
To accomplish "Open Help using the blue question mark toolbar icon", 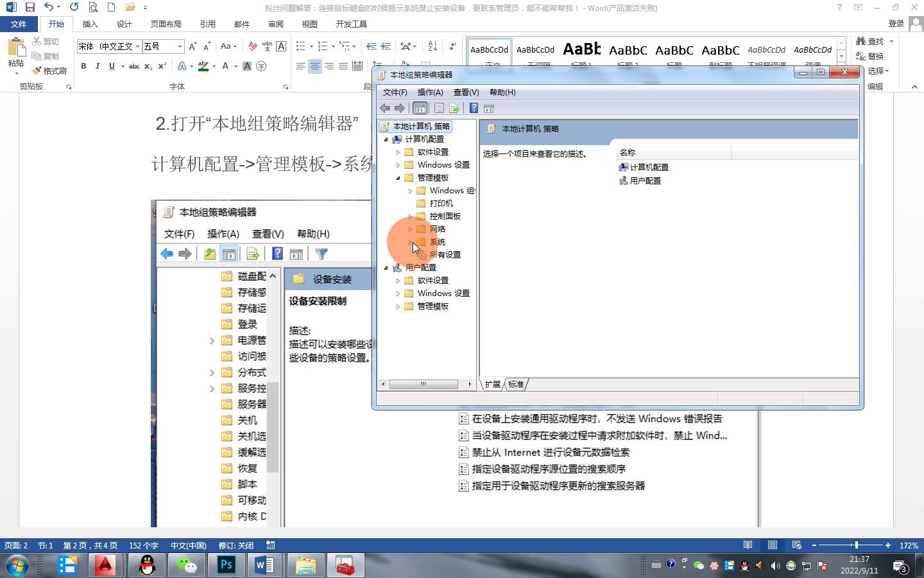I will [x=474, y=108].
